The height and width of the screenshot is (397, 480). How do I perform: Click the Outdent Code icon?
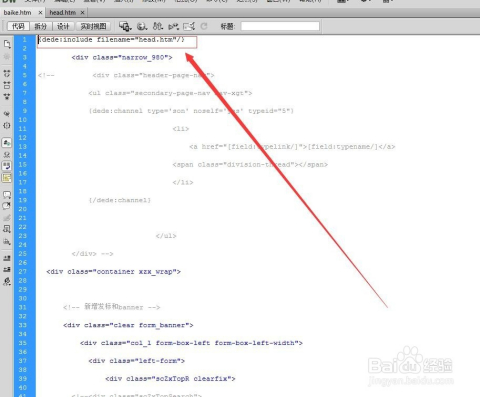click(7, 269)
